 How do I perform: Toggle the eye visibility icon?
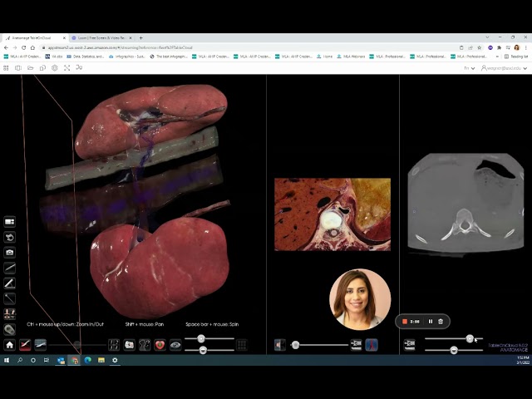point(175,345)
